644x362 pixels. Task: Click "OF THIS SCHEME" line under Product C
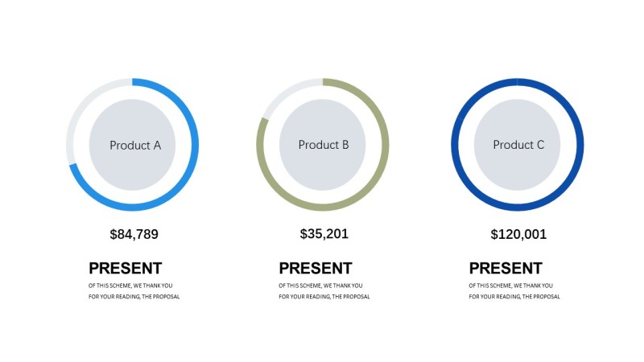(510, 286)
